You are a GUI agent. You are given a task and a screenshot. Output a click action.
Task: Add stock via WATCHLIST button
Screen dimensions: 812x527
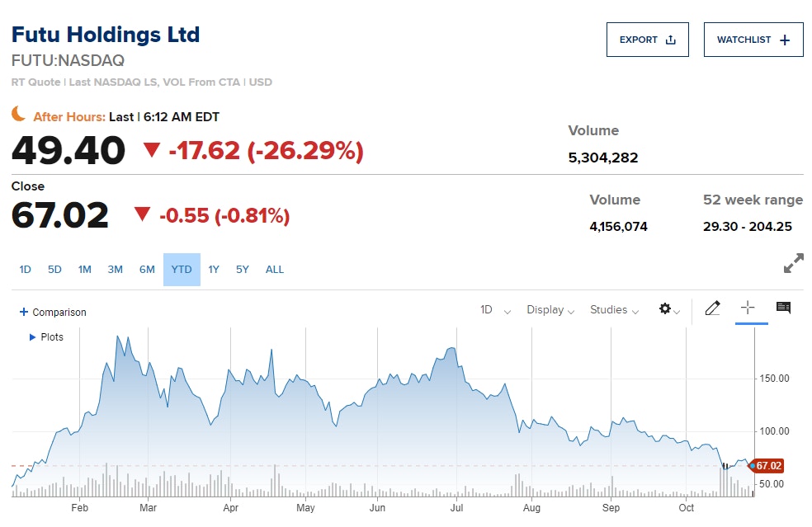(x=753, y=40)
